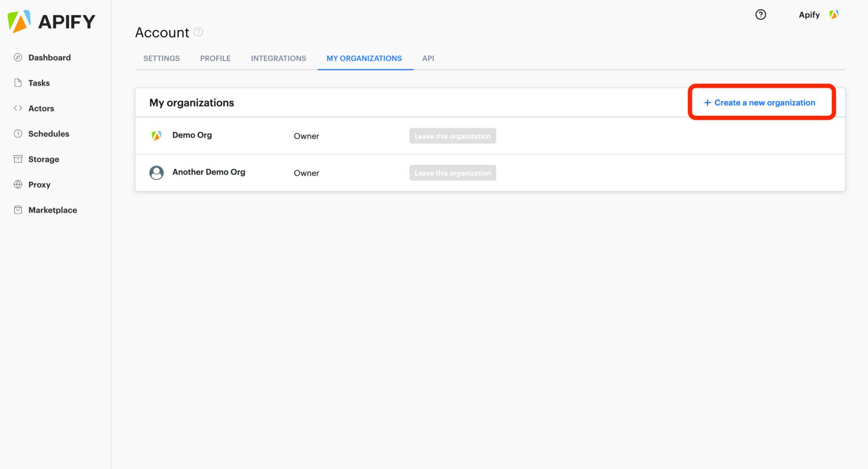Open the Dashboard from the sidebar
Viewport: 868px width, 469px height.
(x=49, y=57)
